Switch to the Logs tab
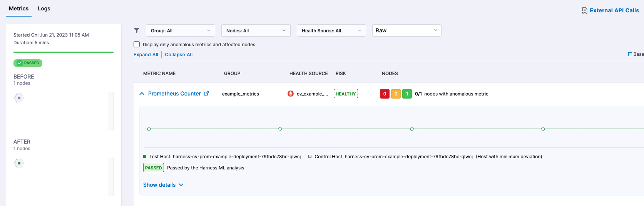 click(44, 8)
